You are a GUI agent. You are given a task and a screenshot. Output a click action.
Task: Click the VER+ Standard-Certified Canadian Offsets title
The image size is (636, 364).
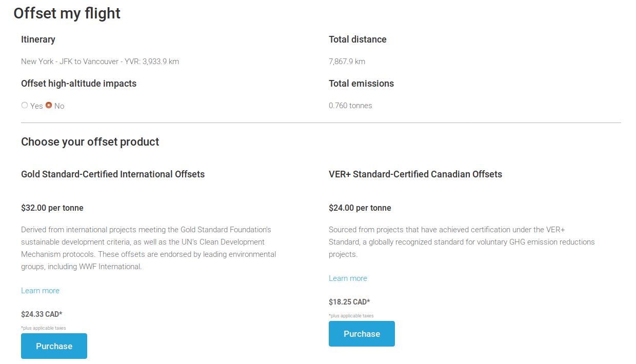[x=415, y=174]
